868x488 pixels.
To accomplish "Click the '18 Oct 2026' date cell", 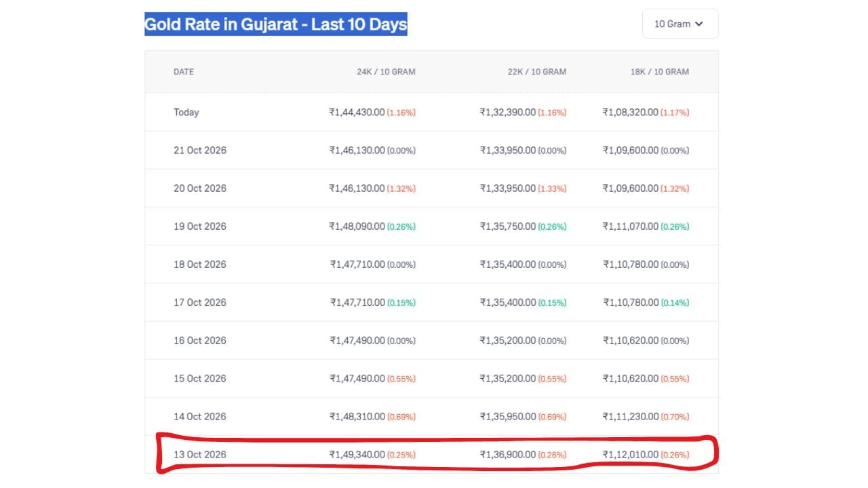I will (x=200, y=264).
